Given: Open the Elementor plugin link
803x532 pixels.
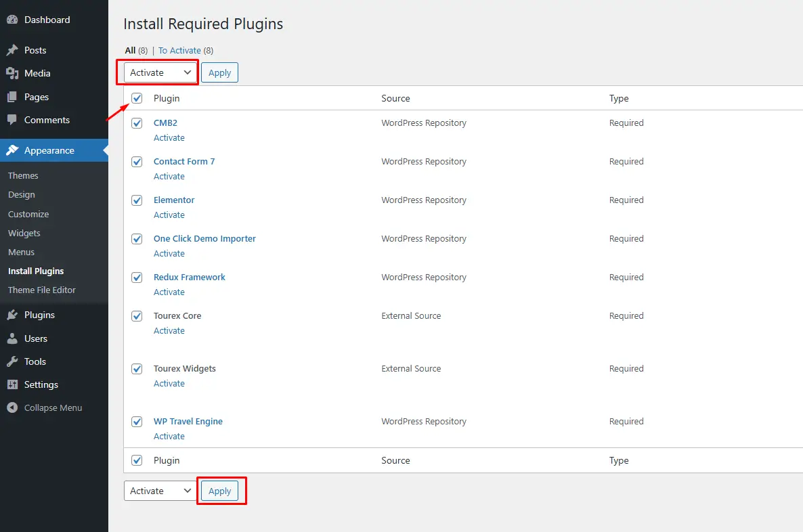Looking at the screenshot, I should [x=174, y=200].
